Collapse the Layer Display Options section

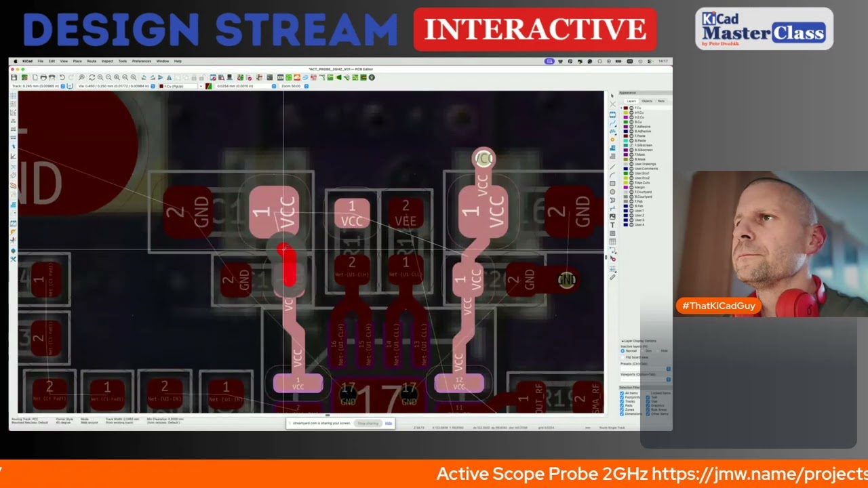622,341
